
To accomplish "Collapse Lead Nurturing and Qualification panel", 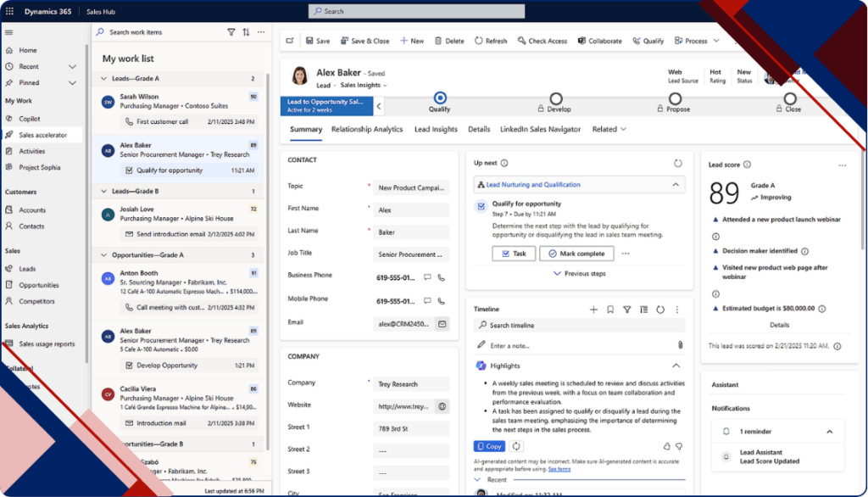I will coord(676,184).
